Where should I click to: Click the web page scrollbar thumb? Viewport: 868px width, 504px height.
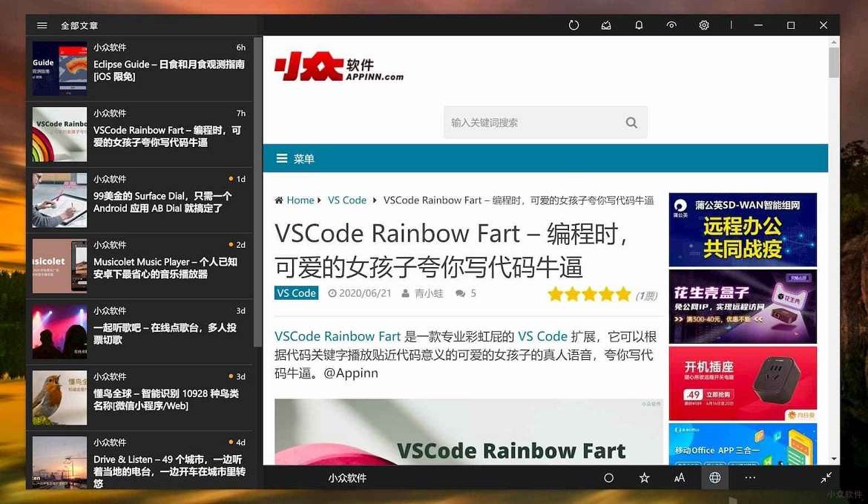[834, 62]
